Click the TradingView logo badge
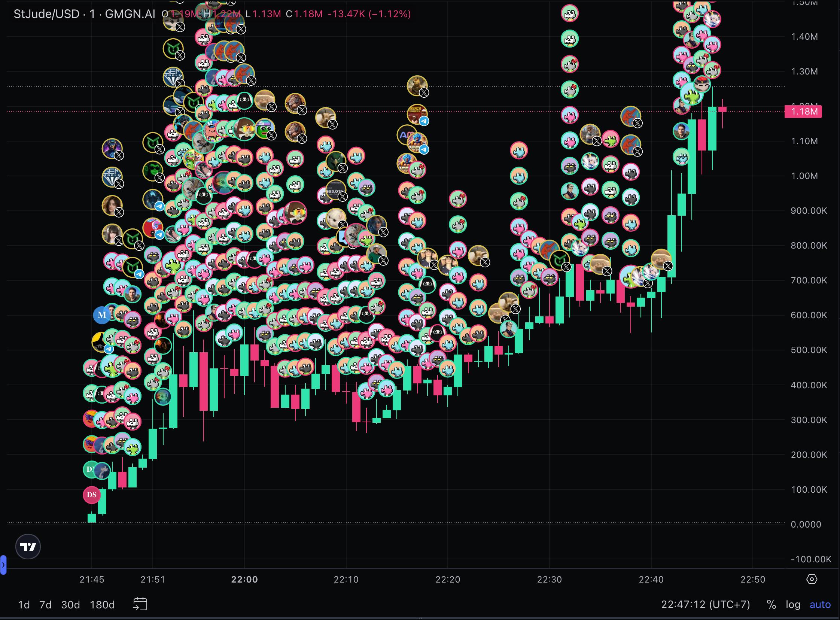 (28, 547)
